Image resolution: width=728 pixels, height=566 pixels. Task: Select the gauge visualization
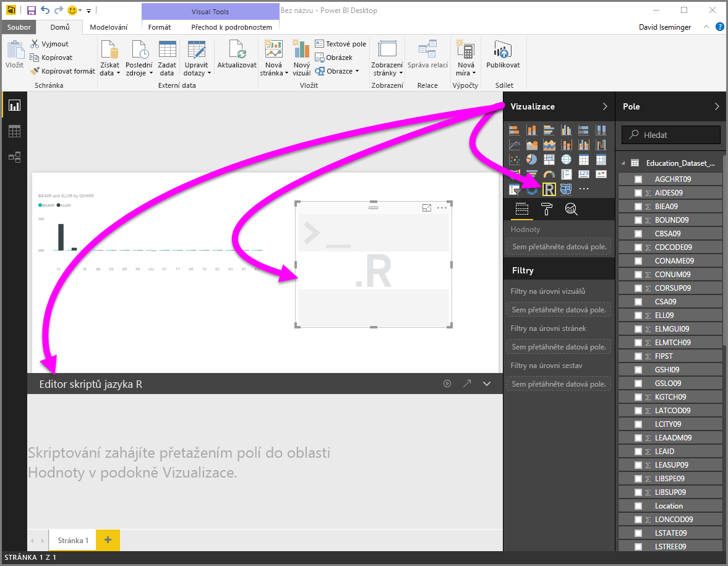point(549,174)
